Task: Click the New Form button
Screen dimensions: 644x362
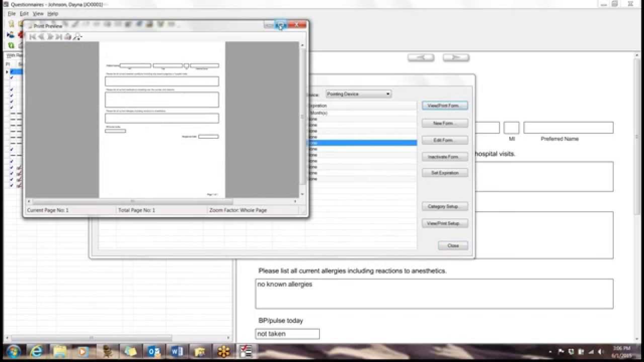Action: [445, 123]
